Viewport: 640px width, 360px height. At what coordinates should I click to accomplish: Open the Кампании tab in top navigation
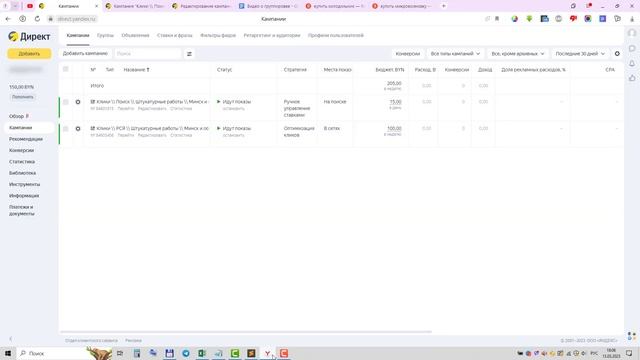tap(78, 36)
